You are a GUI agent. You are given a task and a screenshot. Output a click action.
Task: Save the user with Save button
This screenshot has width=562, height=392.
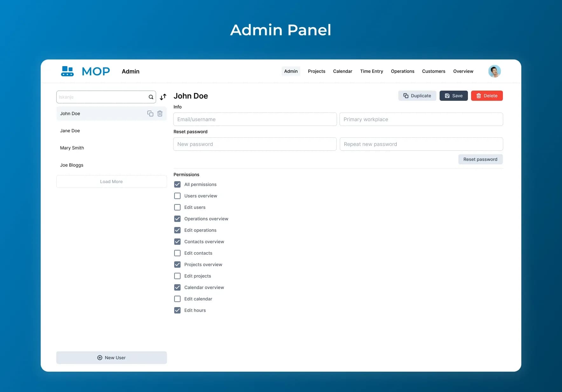[454, 96]
